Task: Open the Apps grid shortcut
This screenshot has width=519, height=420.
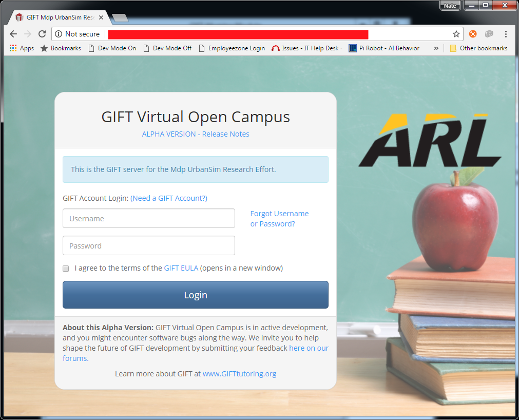Action: point(22,48)
